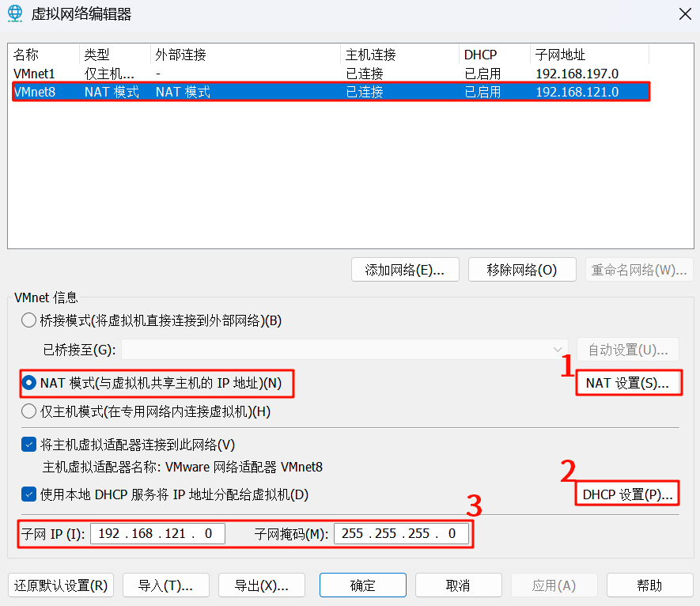Open NAT 设置(S)... dialog
This screenshot has width=700, height=606.
point(628,383)
